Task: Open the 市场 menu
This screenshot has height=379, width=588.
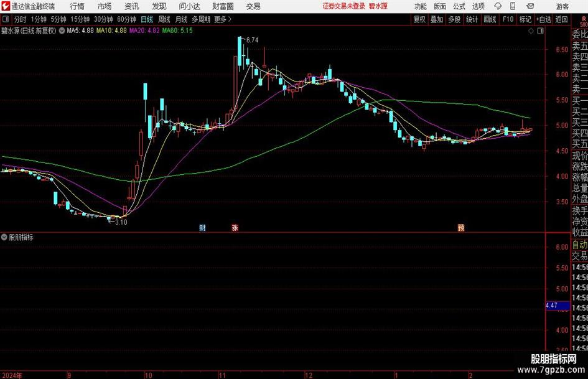Action: point(105,6)
